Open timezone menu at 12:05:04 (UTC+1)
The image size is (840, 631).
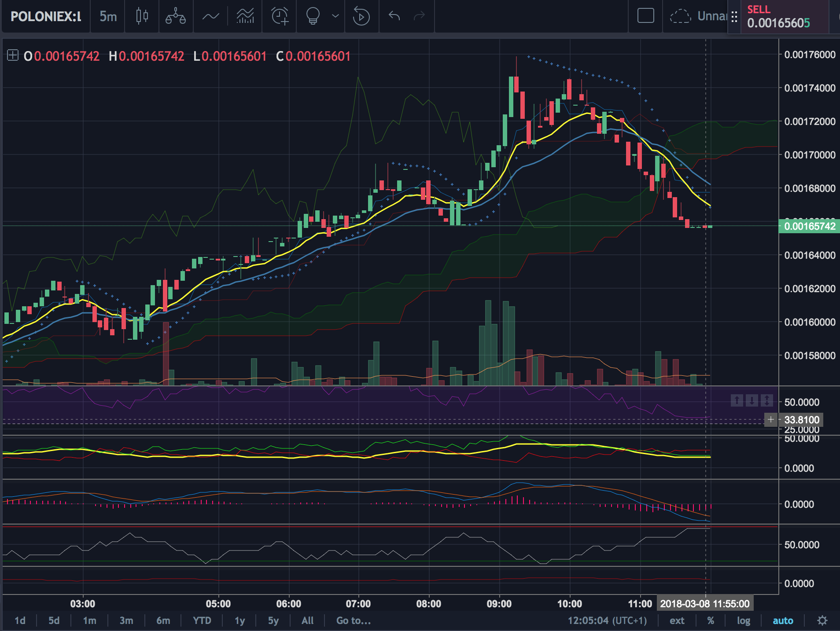click(x=607, y=620)
